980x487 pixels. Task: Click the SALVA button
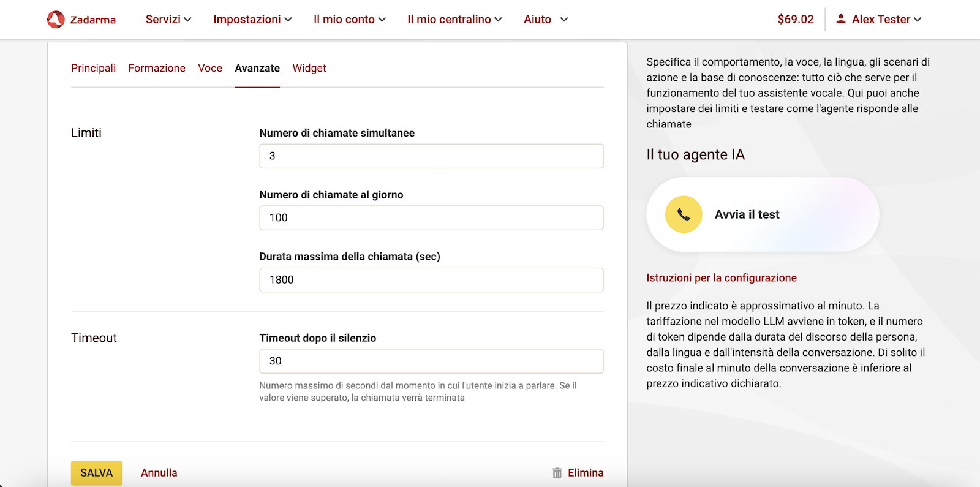coord(97,473)
